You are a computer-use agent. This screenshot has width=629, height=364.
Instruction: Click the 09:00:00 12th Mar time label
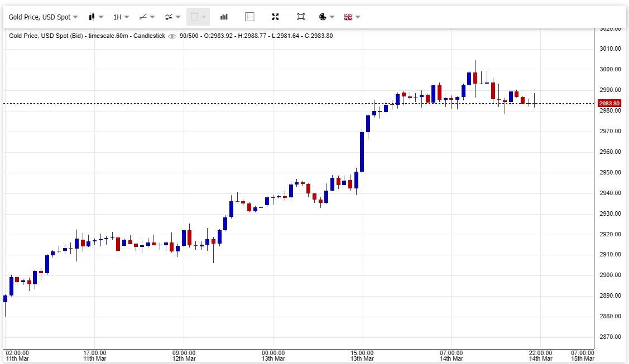(184, 356)
